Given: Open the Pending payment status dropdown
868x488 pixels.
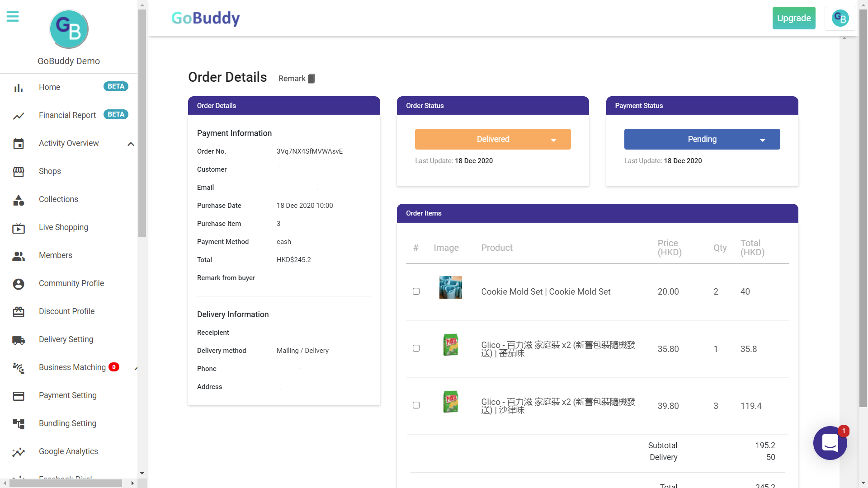Looking at the screenshot, I should (x=702, y=139).
